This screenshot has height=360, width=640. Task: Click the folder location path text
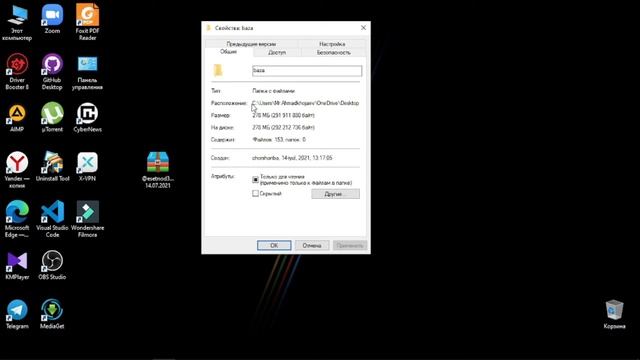pos(306,103)
